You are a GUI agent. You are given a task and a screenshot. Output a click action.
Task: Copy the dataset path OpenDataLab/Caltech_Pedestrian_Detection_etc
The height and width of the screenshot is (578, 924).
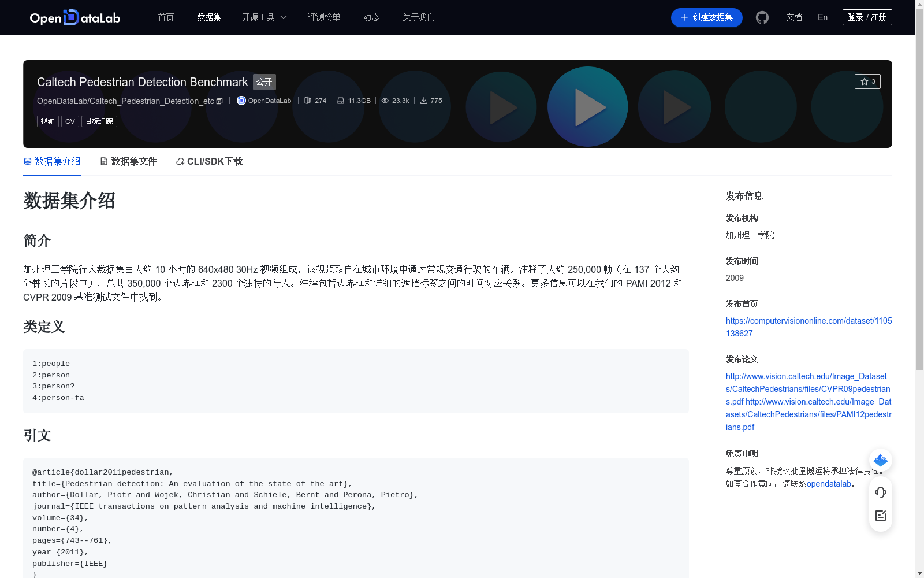[219, 101]
